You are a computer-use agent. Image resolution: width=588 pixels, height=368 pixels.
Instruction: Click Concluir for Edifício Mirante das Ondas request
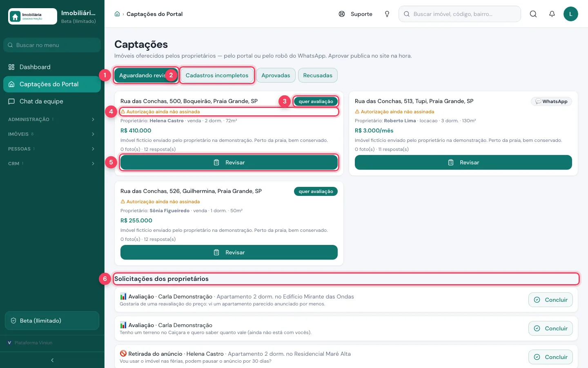(550, 300)
